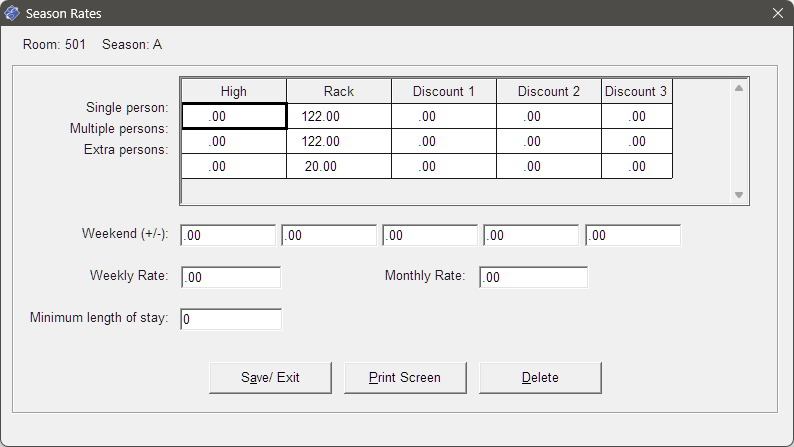Click the scroll up arrow in rates grid
Image resolution: width=794 pixels, height=447 pixels.
(739, 88)
